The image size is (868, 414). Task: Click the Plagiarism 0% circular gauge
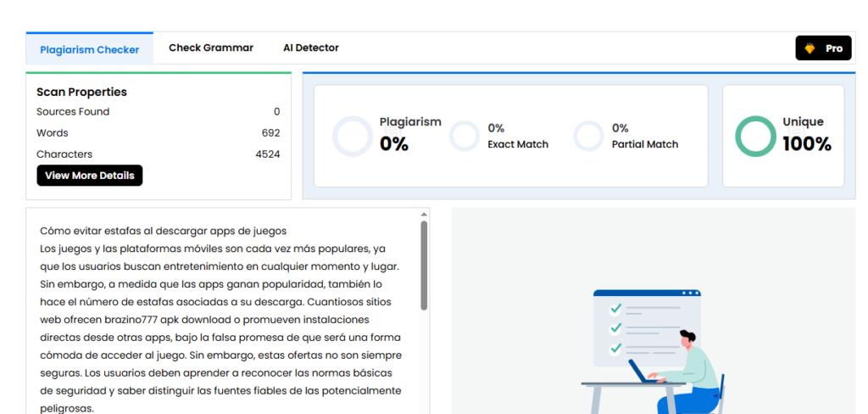pyautogui.click(x=352, y=137)
